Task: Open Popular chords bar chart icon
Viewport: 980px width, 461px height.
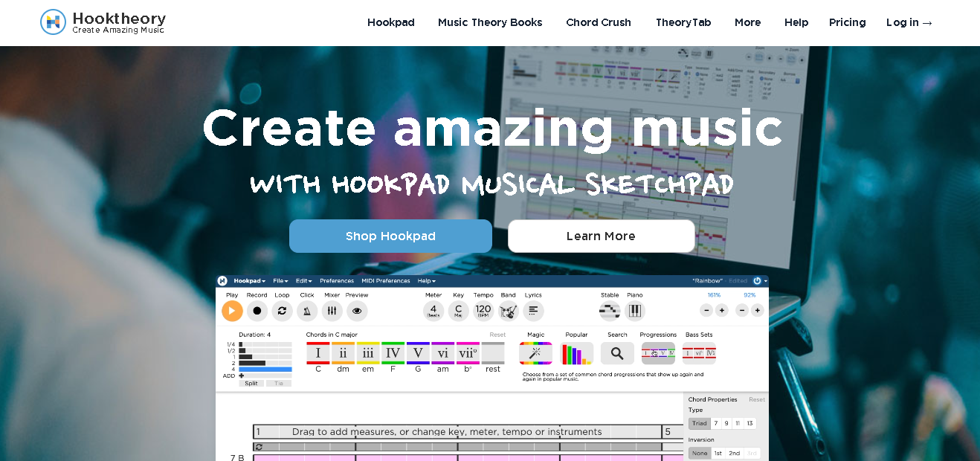Action: coord(576,353)
